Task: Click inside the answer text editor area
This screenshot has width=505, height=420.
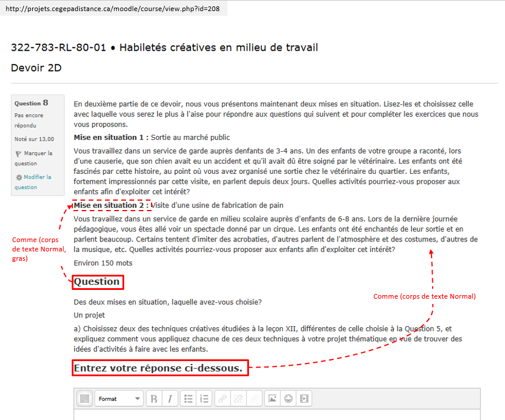Action: click(x=277, y=414)
